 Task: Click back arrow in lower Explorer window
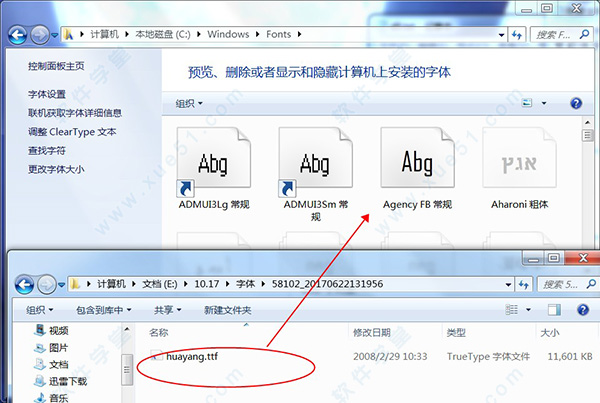point(20,283)
